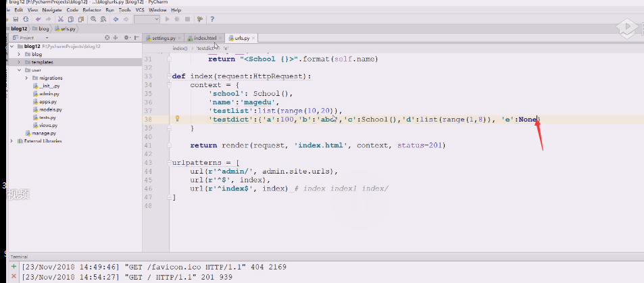Viewport: 644px width, 283px height.
Task: Click the Replace magnifier icon
Action: click(103, 19)
